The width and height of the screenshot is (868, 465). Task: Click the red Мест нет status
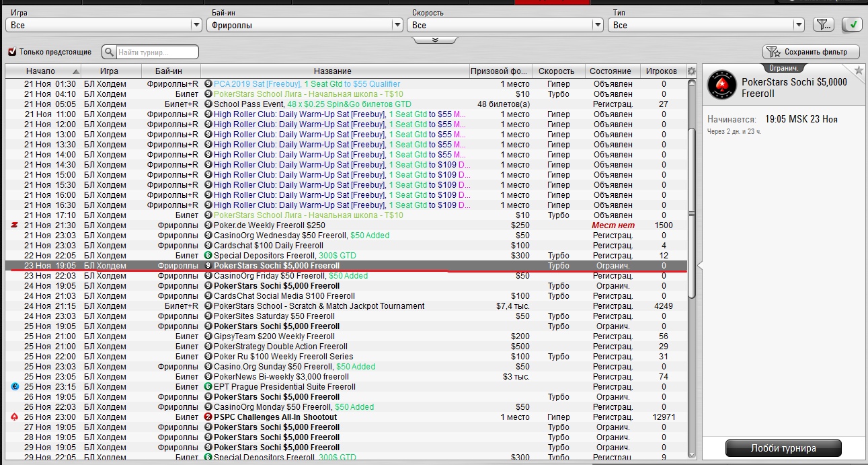pyautogui.click(x=613, y=225)
